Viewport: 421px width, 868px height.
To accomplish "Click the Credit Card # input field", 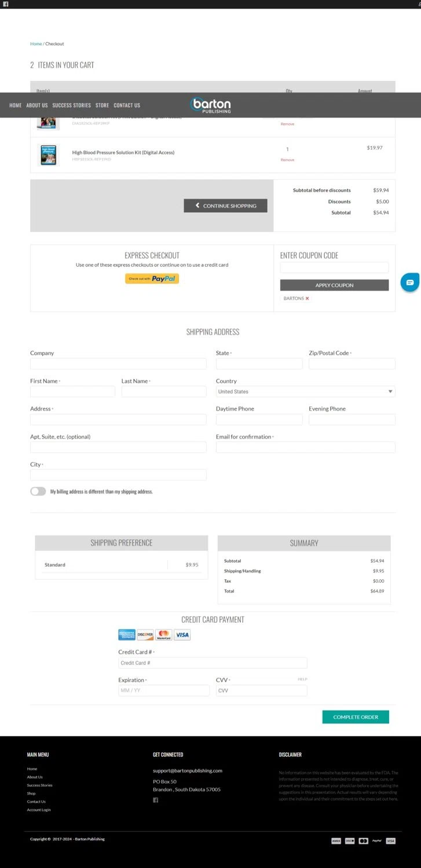I will coord(213,663).
